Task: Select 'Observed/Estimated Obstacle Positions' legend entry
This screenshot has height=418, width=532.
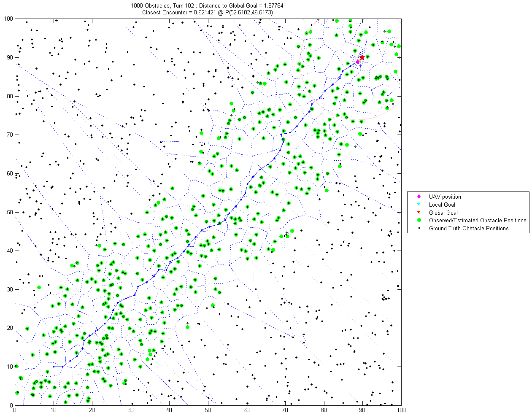Action: coord(478,220)
